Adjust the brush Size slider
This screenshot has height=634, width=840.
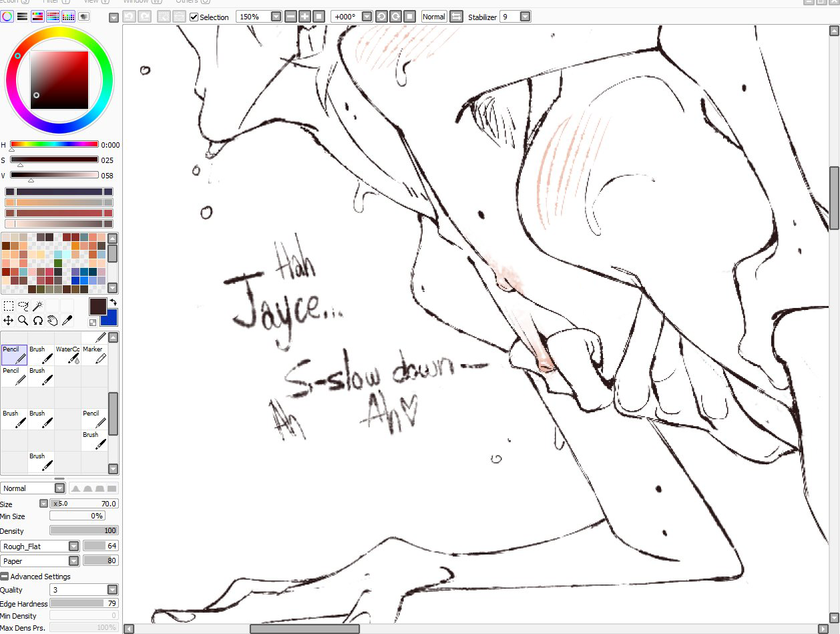pyautogui.click(x=84, y=504)
